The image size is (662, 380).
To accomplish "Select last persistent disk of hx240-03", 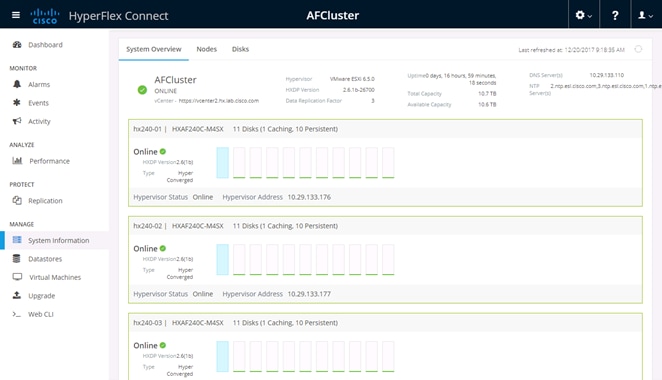I will [x=388, y=356].
